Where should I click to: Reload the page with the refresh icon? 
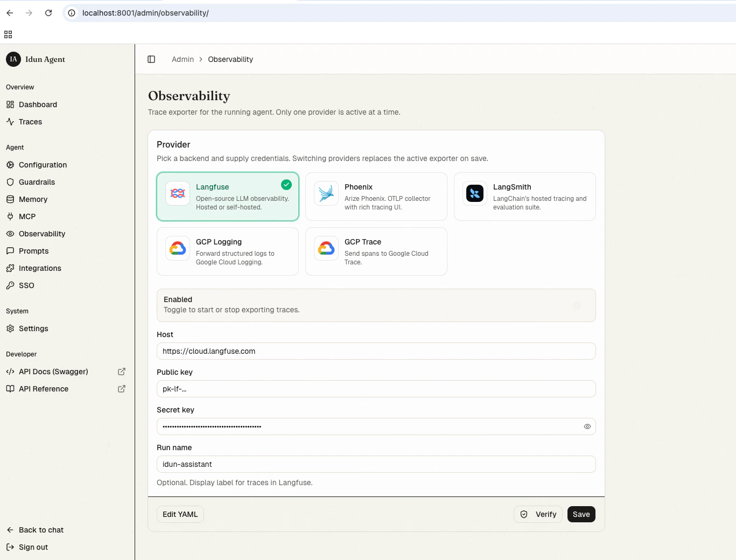48,13
